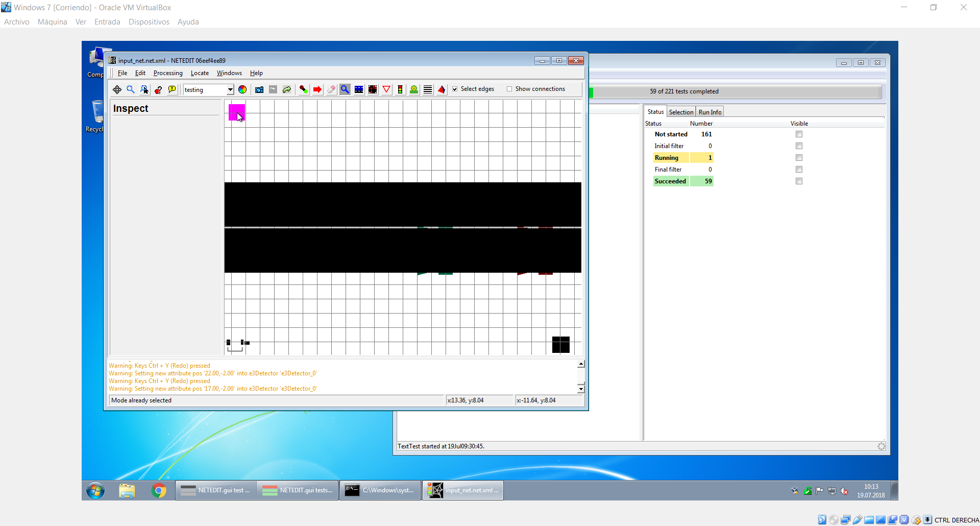Click the locate object icon with cursor
The image size is (980, 526).
coord(144,90)
